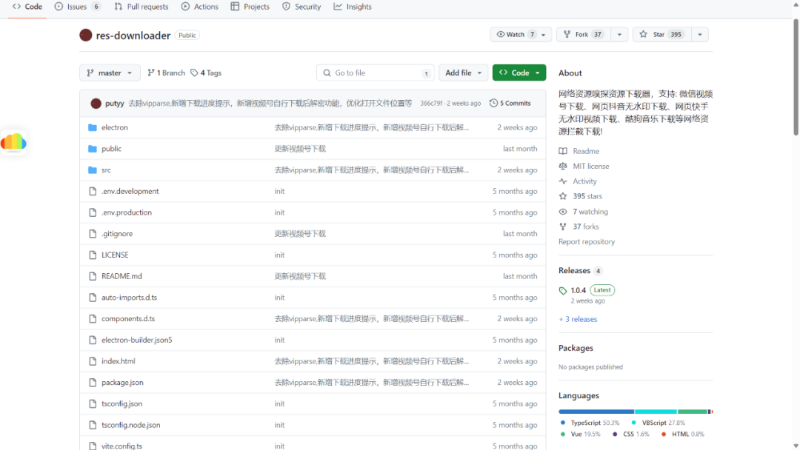
Task: Click the repository owner avatar
Action: click(x=86, y=35)
